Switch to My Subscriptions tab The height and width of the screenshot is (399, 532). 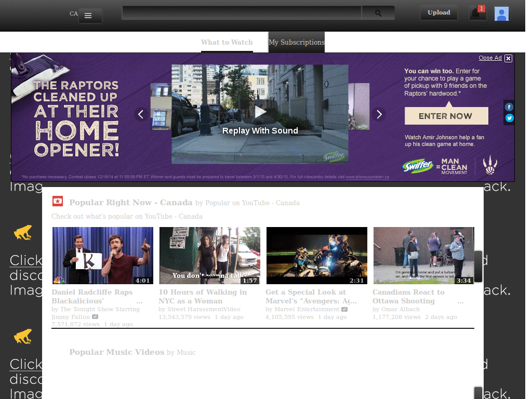pyautogui.click(x=296, y=43)
